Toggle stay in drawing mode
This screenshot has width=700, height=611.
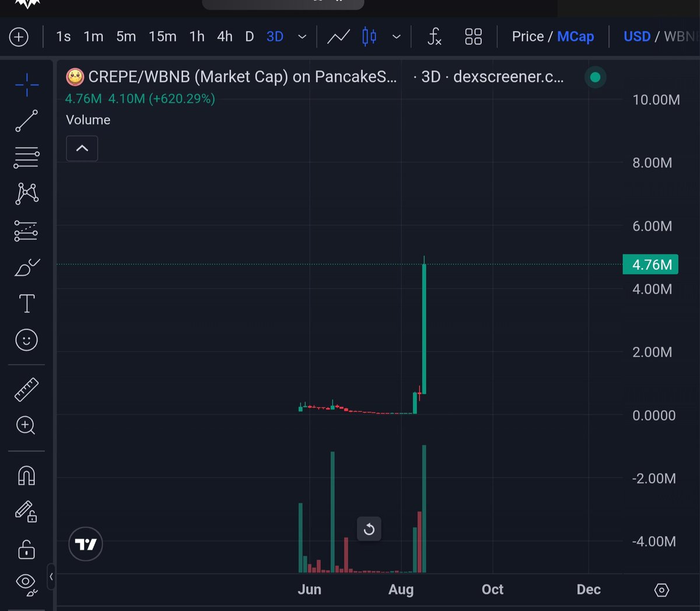[27, 512]
